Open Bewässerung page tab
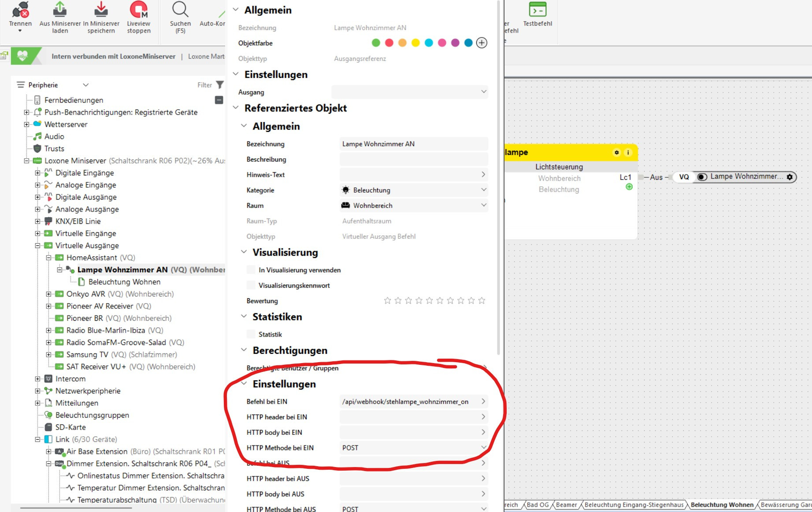The image size is (812, 512). pyautogui.click(x=786, y=505)
